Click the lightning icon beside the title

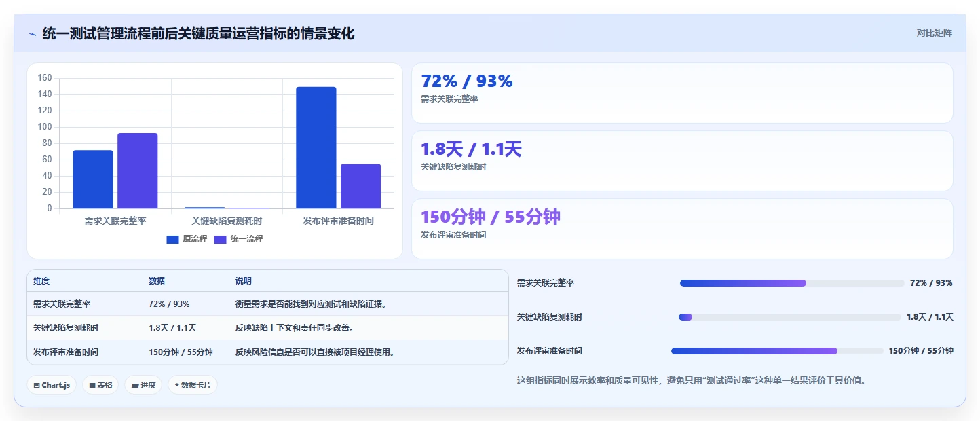point(32,34)
